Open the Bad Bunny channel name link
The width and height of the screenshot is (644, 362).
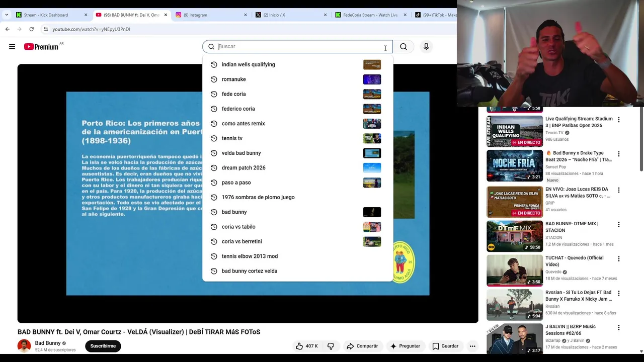pos(48,343)
